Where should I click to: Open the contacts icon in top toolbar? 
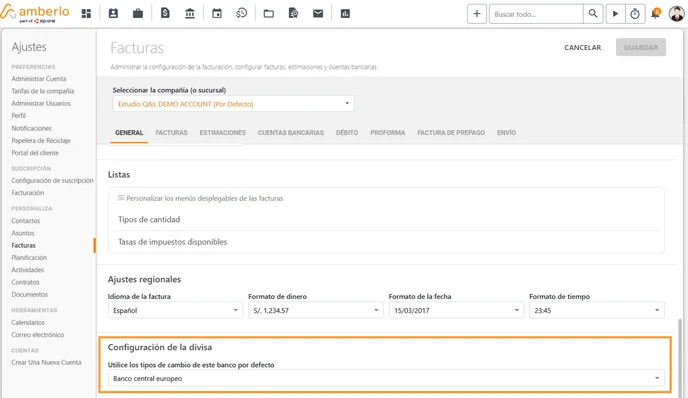pos(113,14)
